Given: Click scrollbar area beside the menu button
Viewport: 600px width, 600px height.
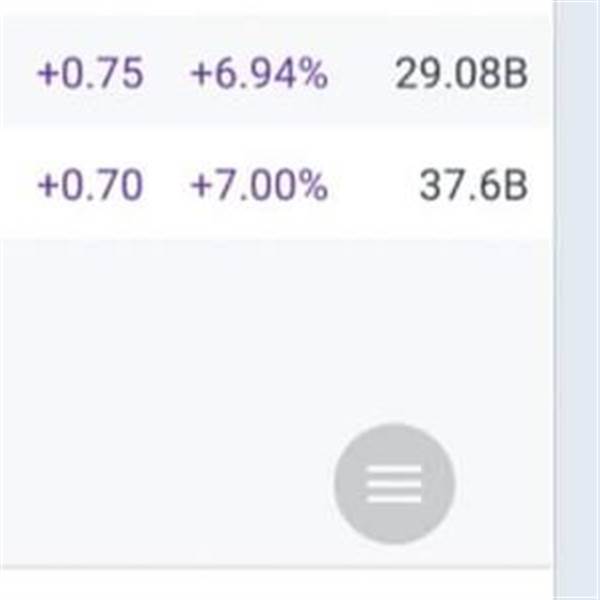Looking at the screenshot, I should [x=577, y=484].
